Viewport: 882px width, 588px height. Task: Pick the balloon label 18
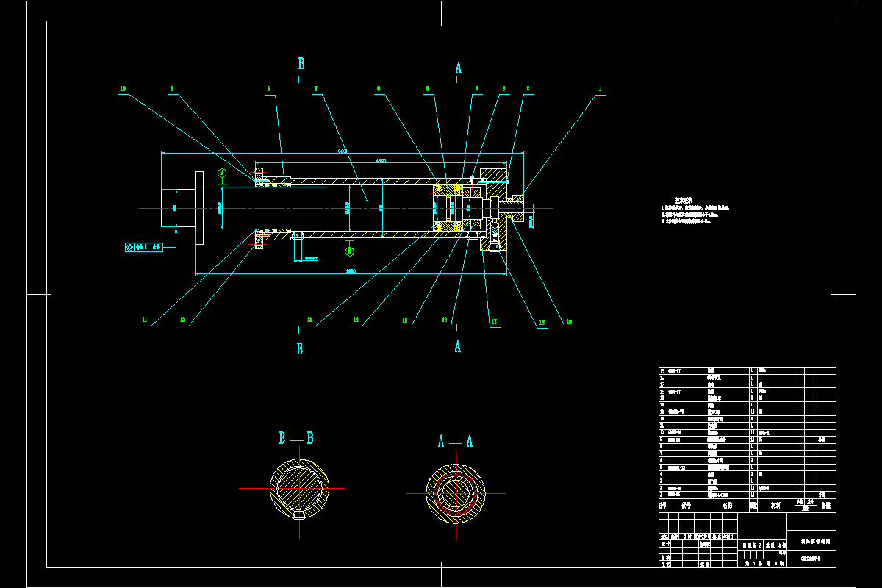pyautogui.click(x=542, y=322)
